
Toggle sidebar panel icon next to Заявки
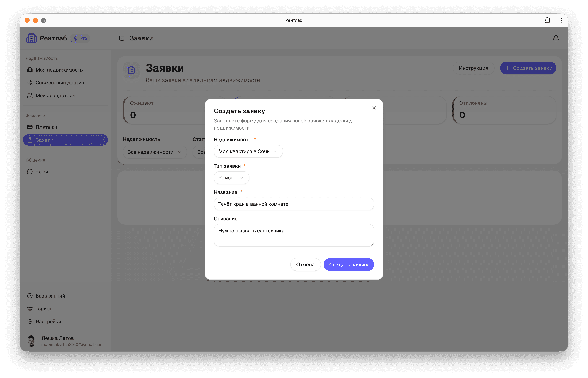tap(122, 38)
